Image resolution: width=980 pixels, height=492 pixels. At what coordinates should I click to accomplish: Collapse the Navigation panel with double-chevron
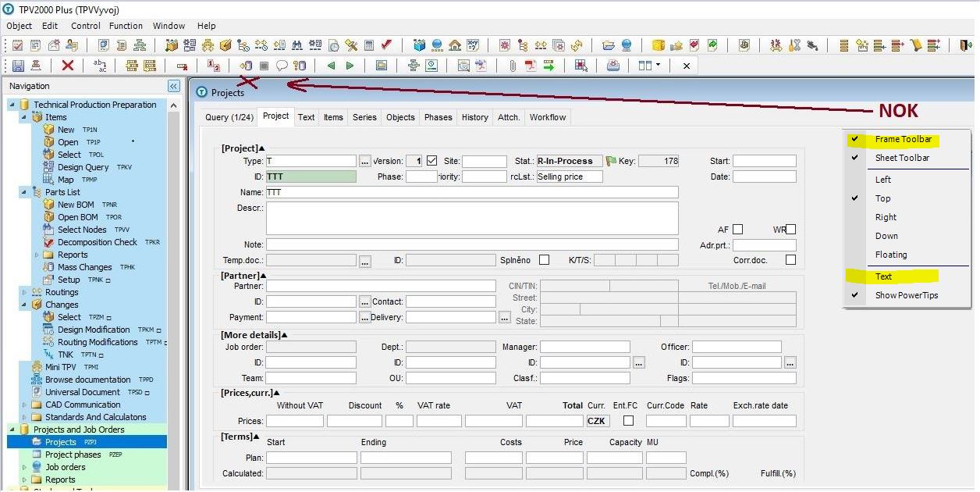coord(173,86)
